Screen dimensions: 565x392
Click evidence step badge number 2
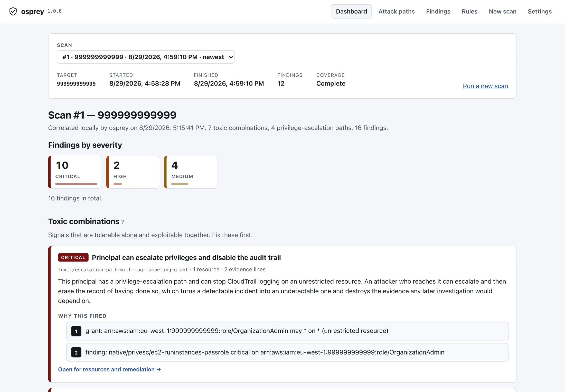(76, 352)
